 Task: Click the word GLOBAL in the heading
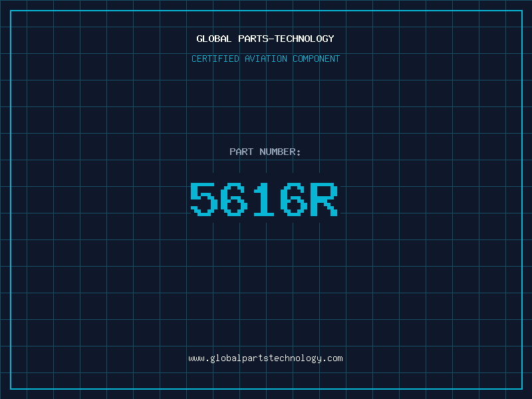pyautogui.click(x=213, y=39)
